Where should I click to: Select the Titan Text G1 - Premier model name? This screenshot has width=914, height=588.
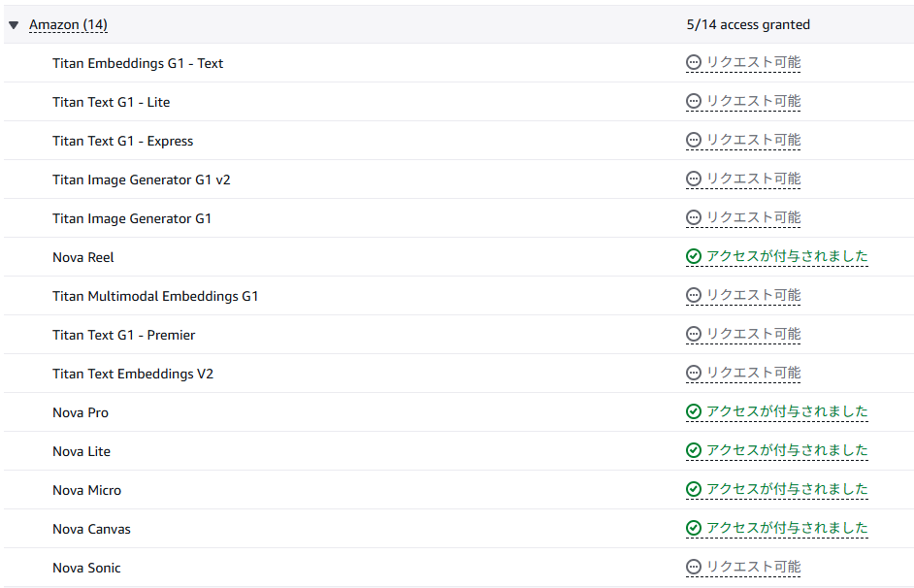pos(123,335)
